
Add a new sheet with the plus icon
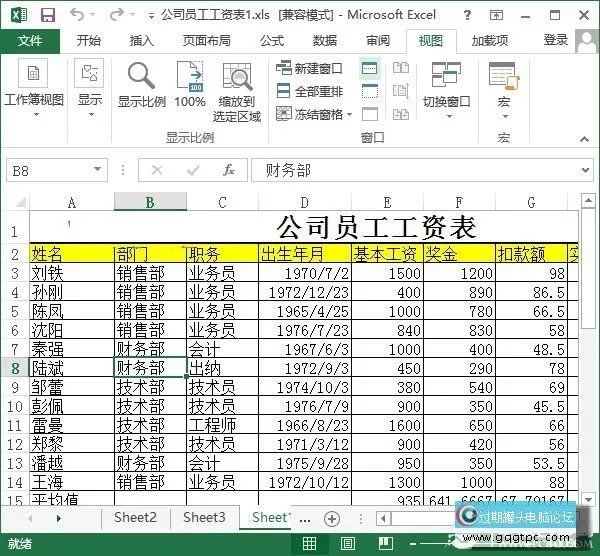click(x=332, y=518)
